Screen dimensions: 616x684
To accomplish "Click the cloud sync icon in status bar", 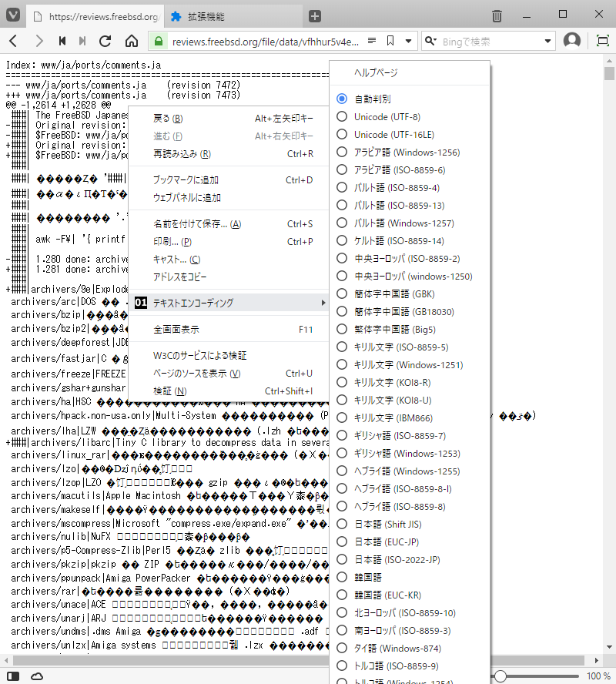I will [x=37, y=676].
